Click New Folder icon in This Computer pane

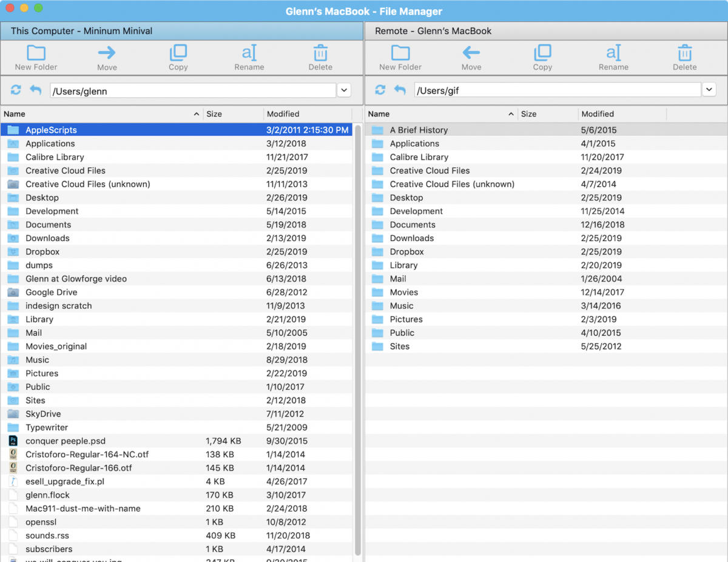pos(36,53)
